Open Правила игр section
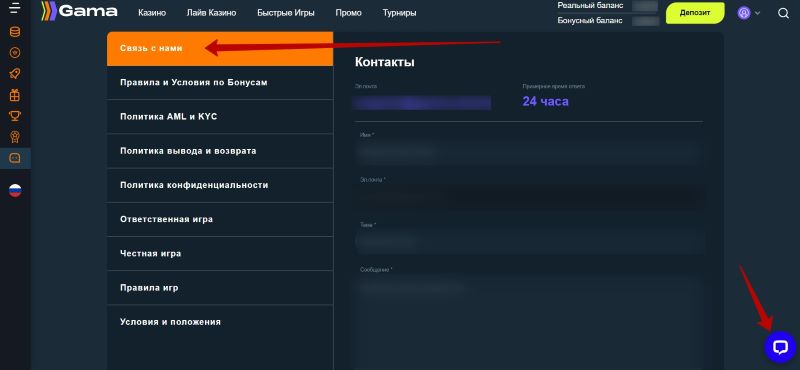800x370 pixels. pos(220,288)
